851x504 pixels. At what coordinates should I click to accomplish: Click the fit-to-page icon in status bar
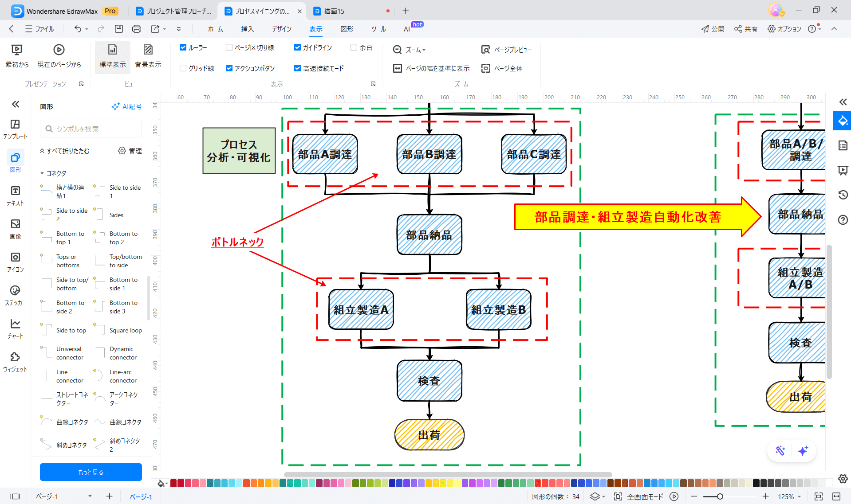point(819,496)
